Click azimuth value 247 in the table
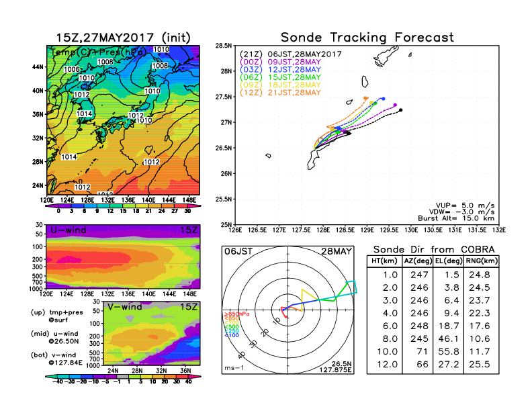Viewport: 532px width, 411px height. point(419,275)
